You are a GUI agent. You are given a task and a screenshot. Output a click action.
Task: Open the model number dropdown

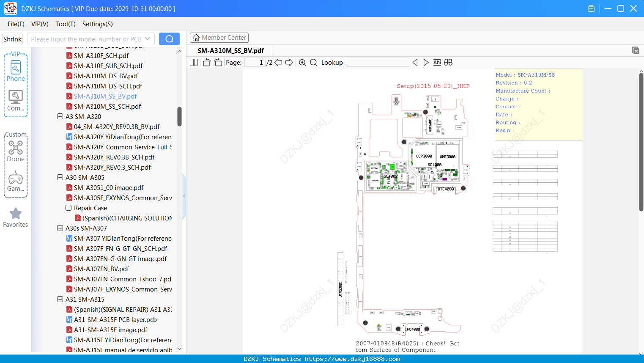[x=148, y=39]
